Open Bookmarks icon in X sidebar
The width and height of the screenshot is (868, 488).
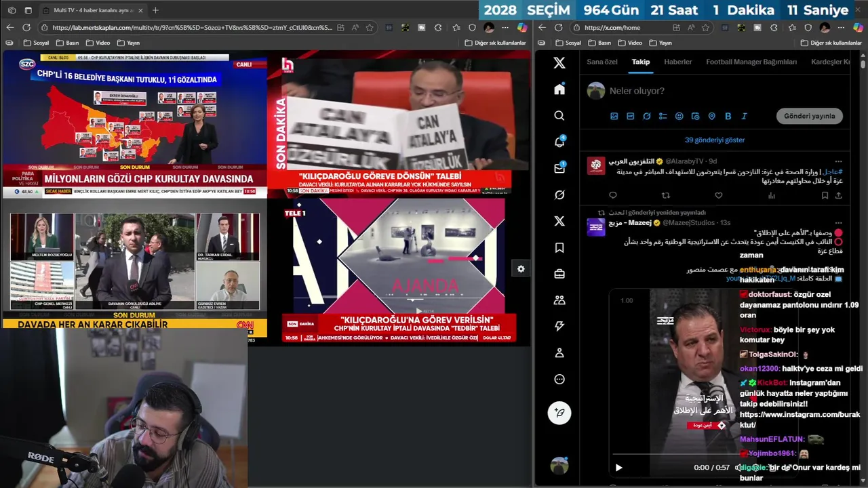559,247
